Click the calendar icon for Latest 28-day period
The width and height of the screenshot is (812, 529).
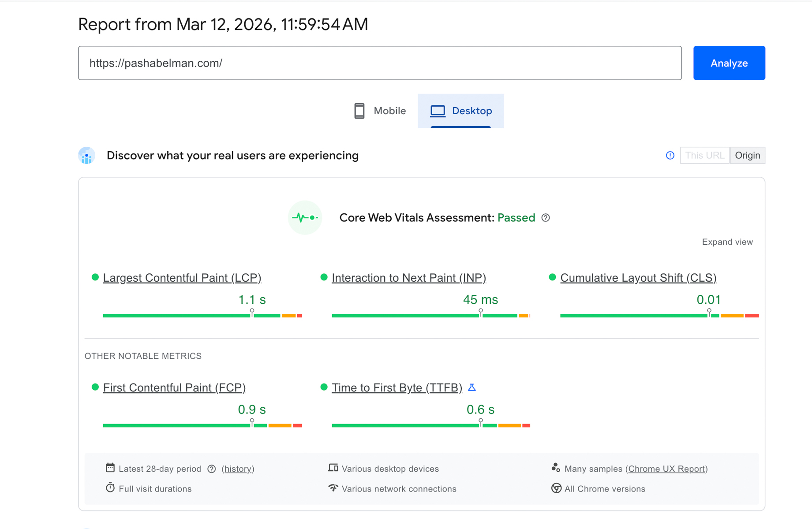(110, 468)
